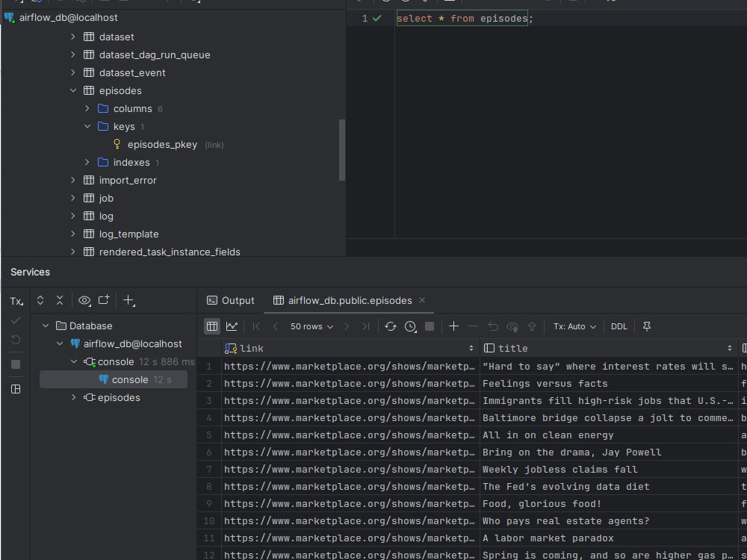This screenshot has width=747, height=560.
Task: Collapse the episodes table node
Action: tap(73, 90)
